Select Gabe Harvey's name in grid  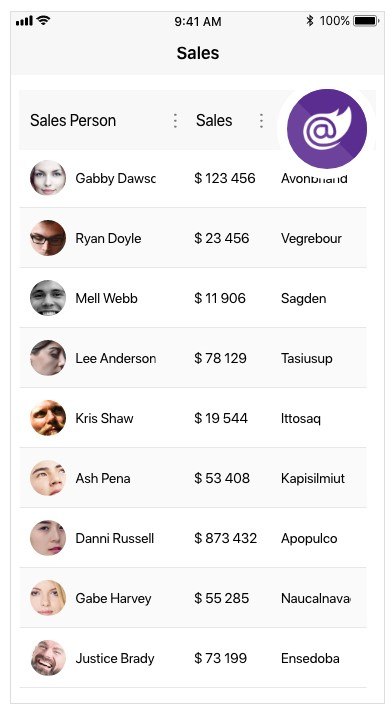point(113,598)
